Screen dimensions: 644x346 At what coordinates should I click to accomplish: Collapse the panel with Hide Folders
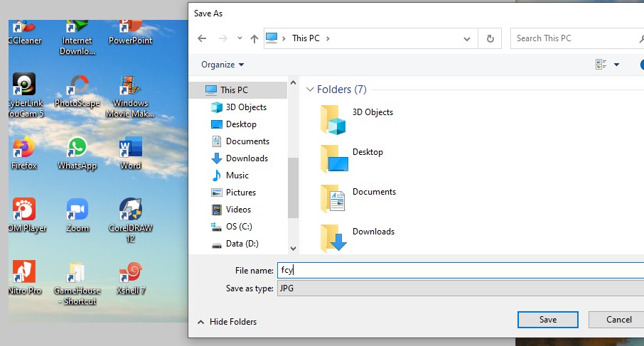click(x=227, y=322)
